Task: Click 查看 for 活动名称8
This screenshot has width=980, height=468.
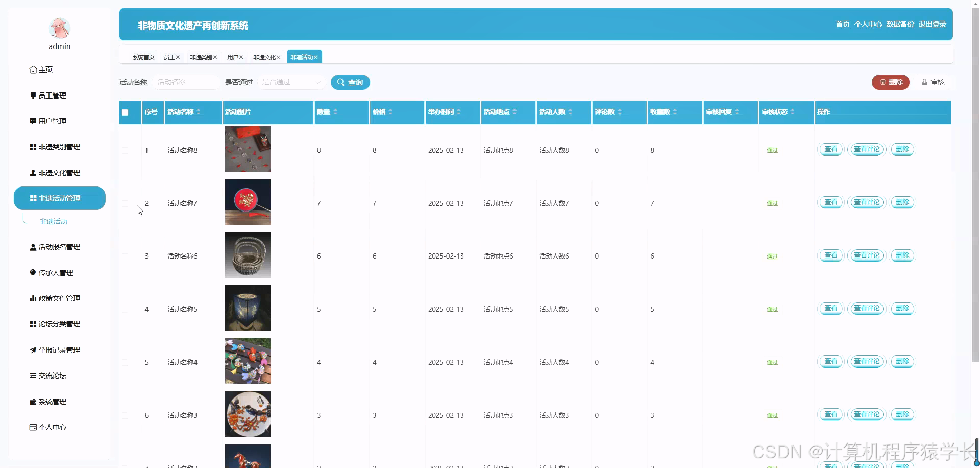Action: [x=831, y=149]
